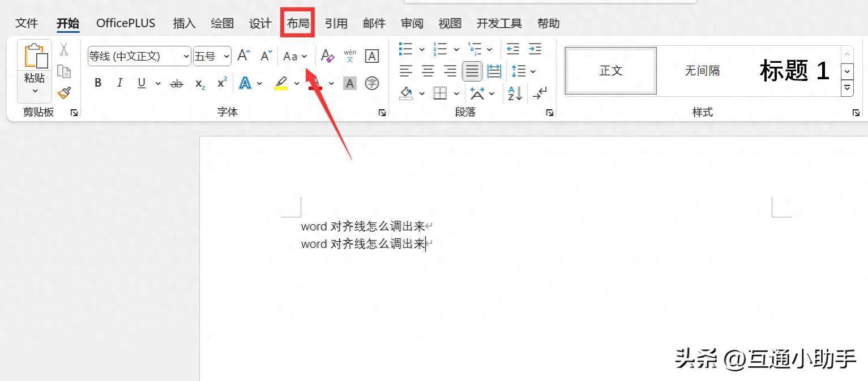This screenshot has width=868, height=381.
Task: Click the Sort A-Z icon
Action: pos(515,93)
